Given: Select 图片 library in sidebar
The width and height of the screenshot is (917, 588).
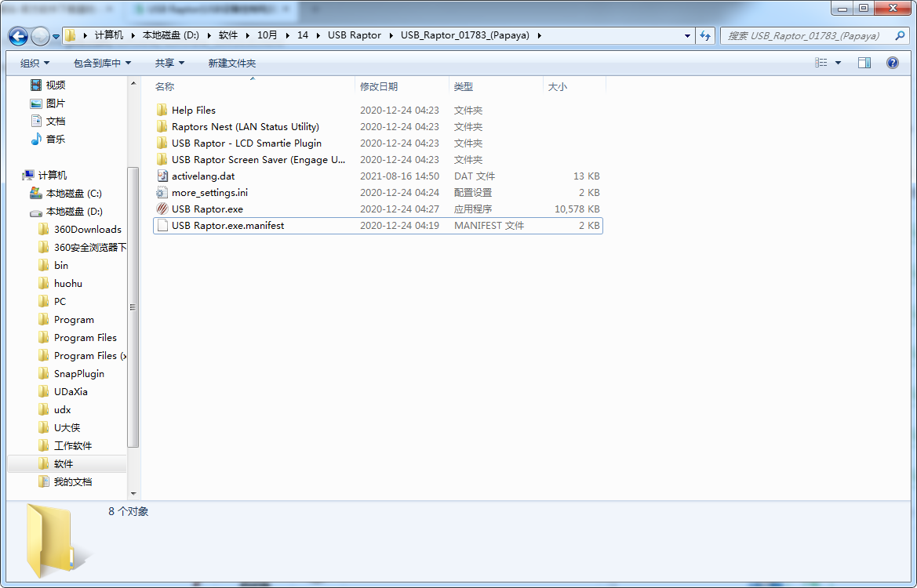Looking at the screenshot, I should pos(48,103).
